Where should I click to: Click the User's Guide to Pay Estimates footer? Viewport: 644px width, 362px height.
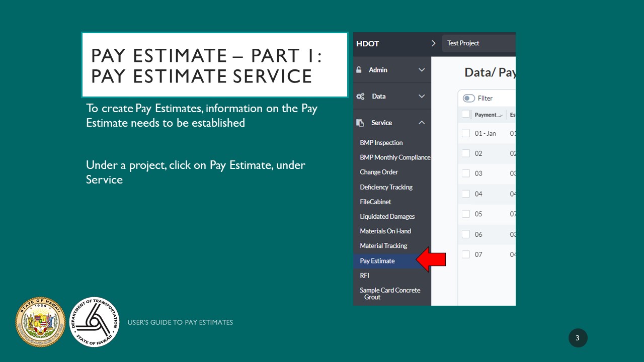[180, 322]
